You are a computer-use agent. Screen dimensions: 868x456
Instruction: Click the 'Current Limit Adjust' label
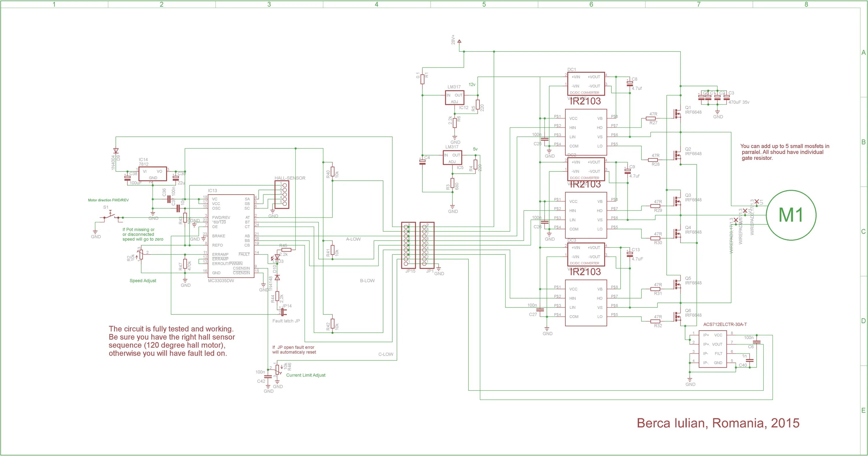point(306,375)
